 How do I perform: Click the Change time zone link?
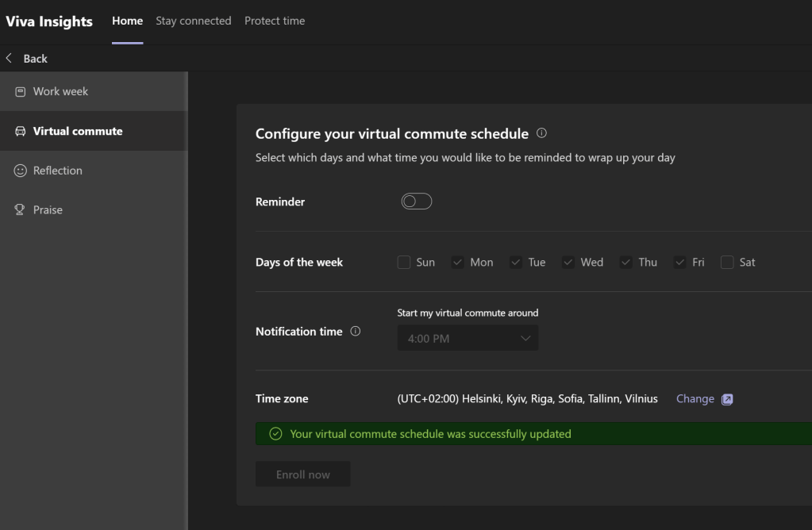coord(695,399)
